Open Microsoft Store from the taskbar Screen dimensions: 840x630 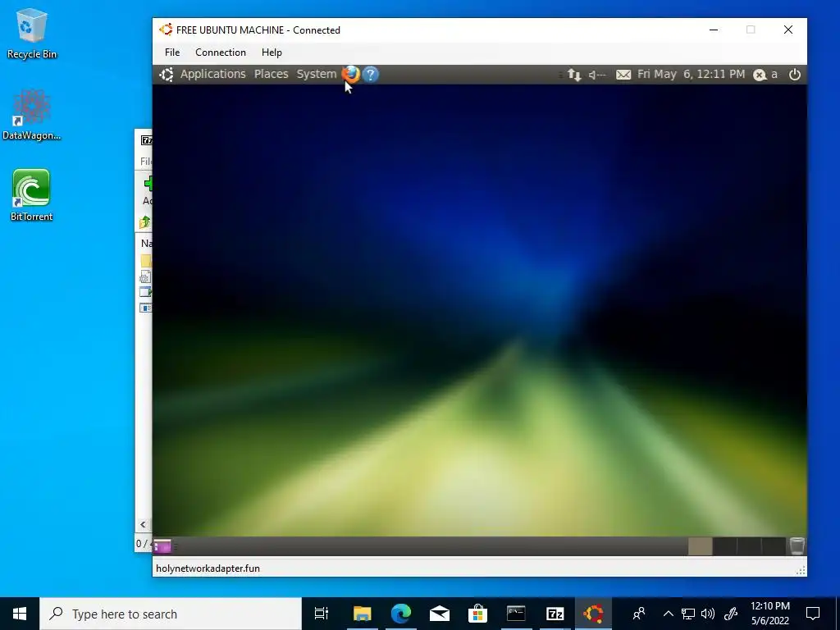[477, 614]
